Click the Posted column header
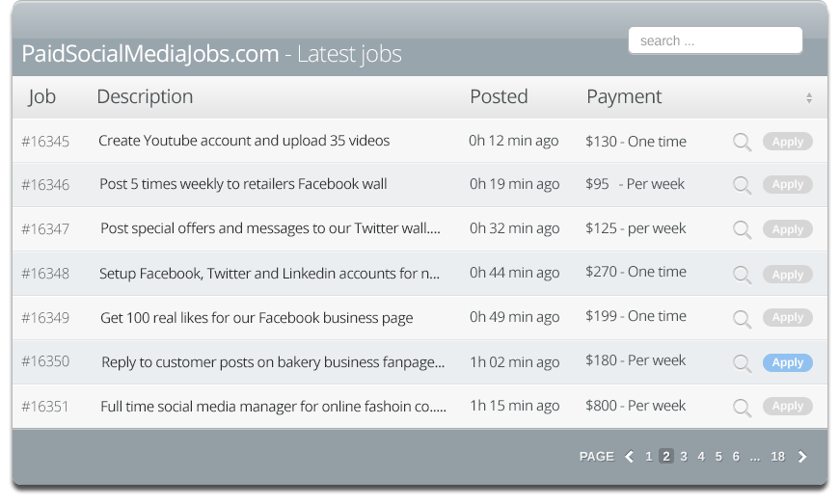 point(499,96)
